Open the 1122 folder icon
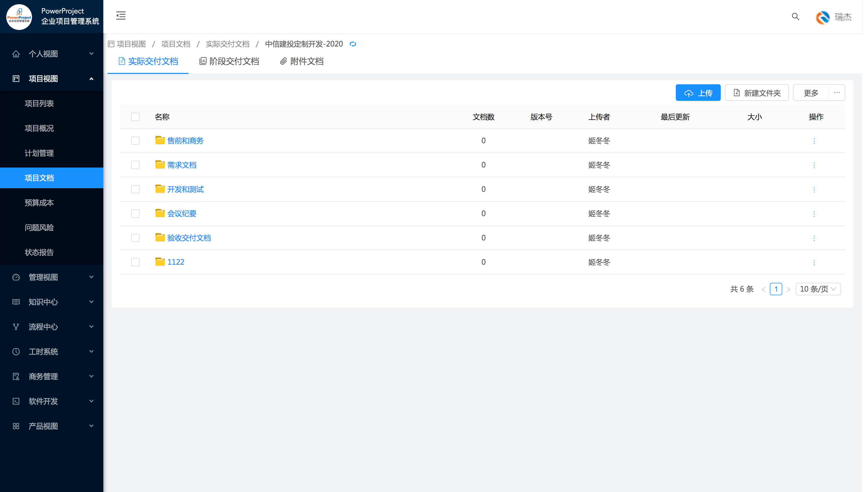The image size is (868, 492). pos(160,262)
